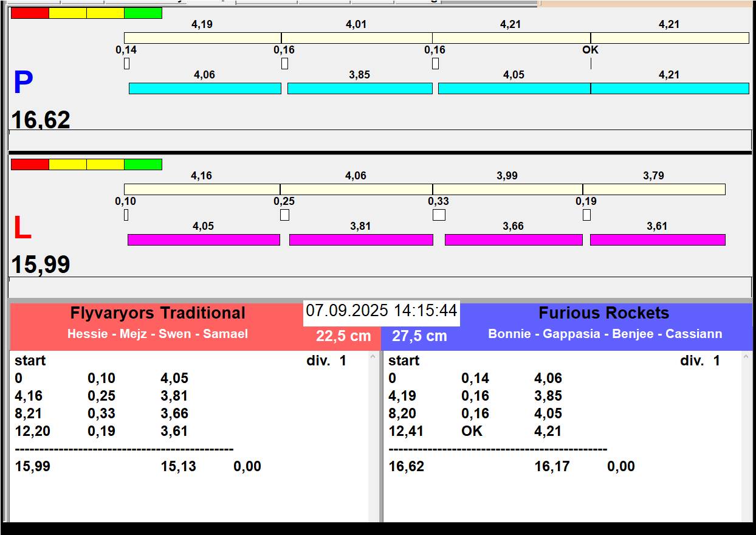The image size is (756, 535).
Task: Click the cream 4,16 segment in L lane
Action: click(202, 189)
